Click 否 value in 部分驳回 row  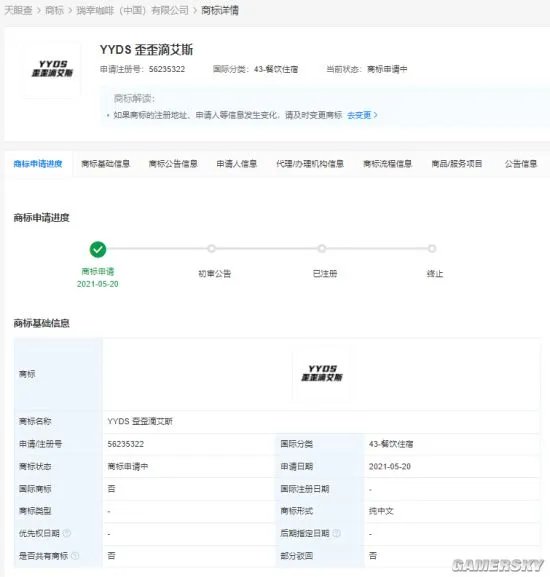click(373, 556)
